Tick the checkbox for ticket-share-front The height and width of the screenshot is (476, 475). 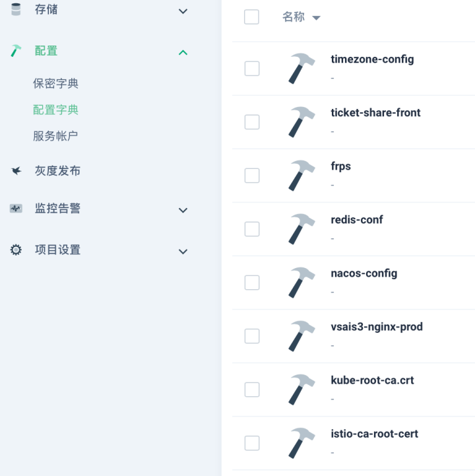click(252, 121)
